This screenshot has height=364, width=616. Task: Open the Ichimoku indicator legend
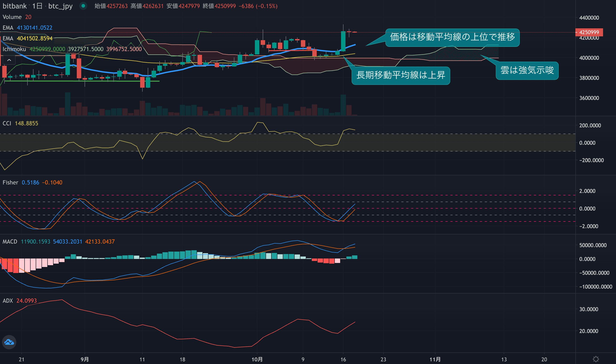[x=14, y=49]
